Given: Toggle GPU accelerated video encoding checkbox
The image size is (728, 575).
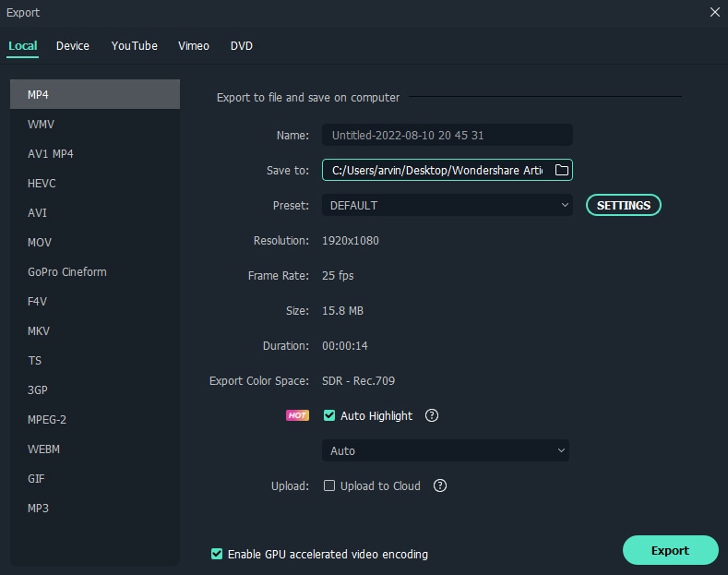Looking at the screenshot, I should [x=217, y=554].
